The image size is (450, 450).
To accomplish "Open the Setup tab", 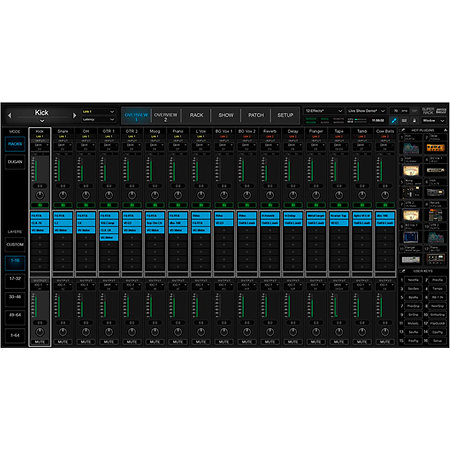I will [285, 115].
